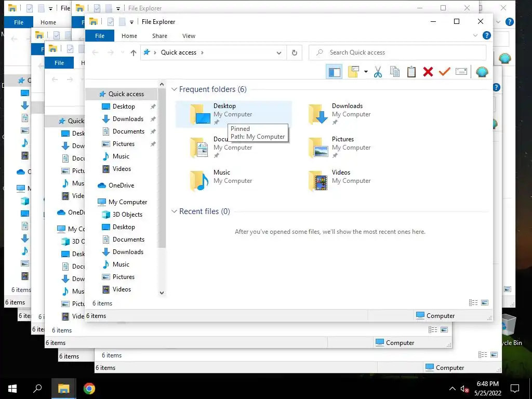The height and width of the screenshot is (399, 532).
Task: Click the Quick access breadcrumb in address bar
Action: tap(179, 52)
